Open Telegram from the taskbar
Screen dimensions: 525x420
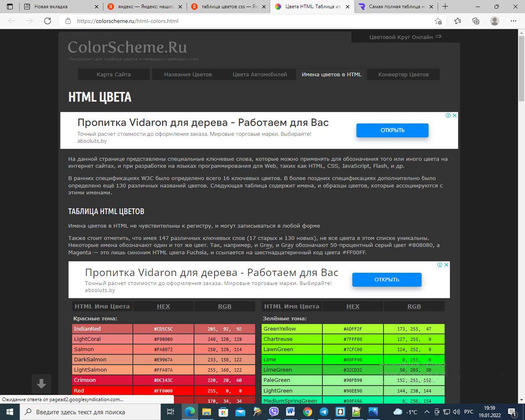(x=324, y=412)
